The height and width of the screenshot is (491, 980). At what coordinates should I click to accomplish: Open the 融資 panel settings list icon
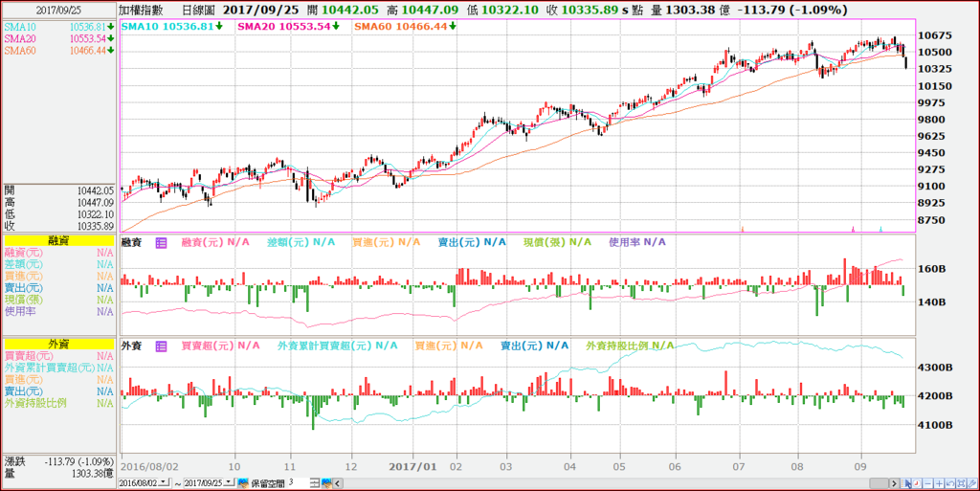click(x=161, y=242)
